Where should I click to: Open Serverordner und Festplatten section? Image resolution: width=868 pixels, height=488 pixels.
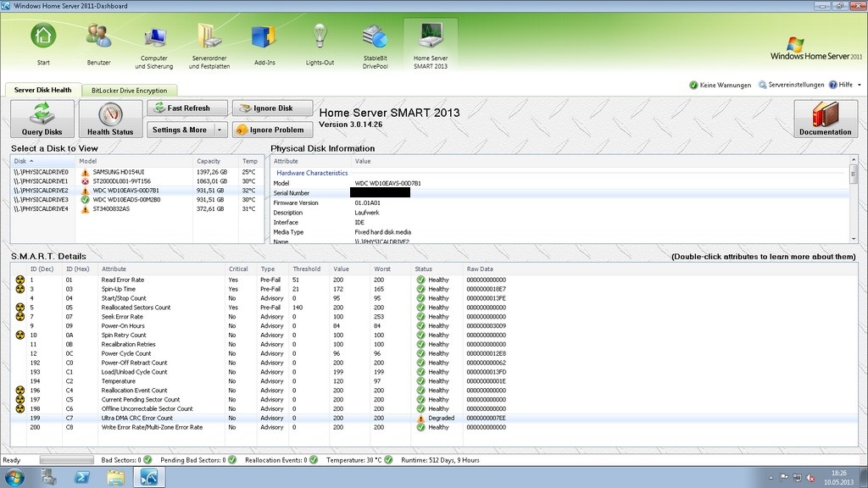(x=209, y=45)
